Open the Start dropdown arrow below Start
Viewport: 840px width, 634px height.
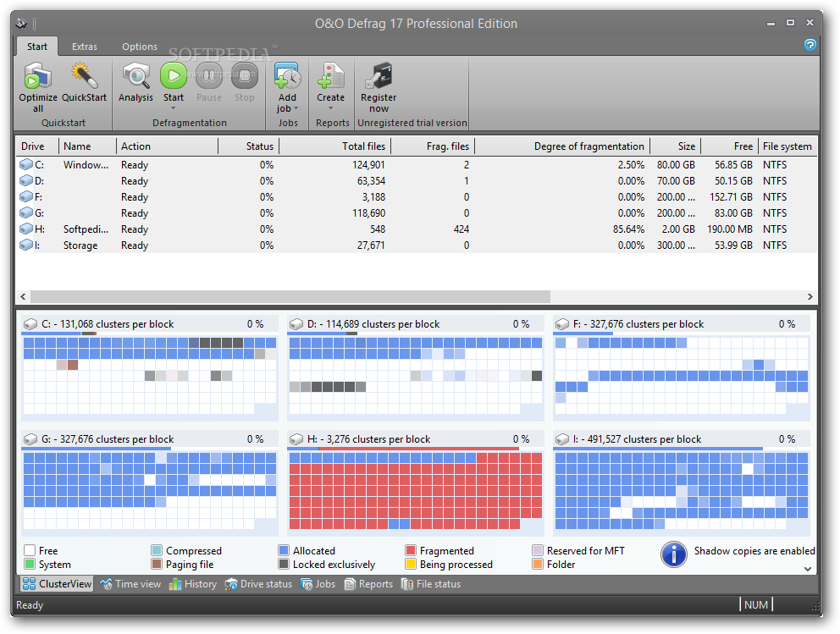click(x=173, y=108)
